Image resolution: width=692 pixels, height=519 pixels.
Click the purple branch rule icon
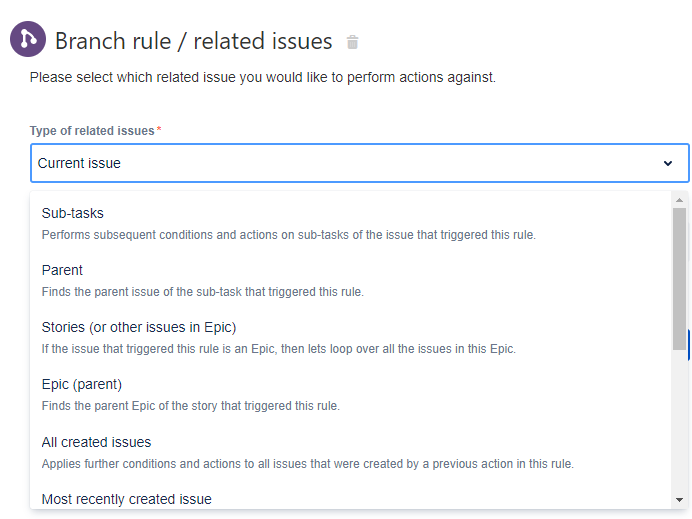click(28, 39)
